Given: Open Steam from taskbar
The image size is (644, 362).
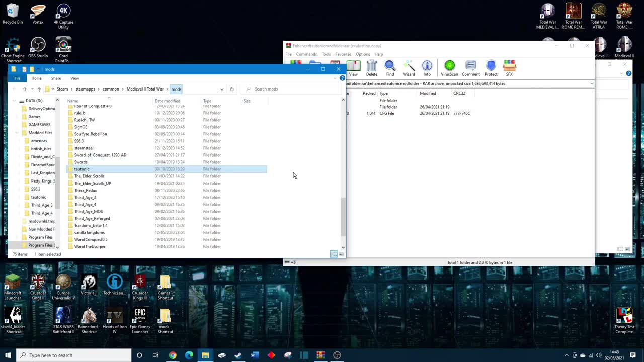Looking at the screenshot, I should point(238,355).
